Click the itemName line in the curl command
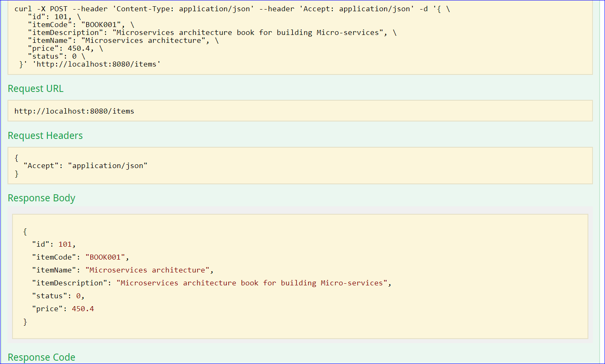Viewport: 605px width, 364px height. (123, 40)
